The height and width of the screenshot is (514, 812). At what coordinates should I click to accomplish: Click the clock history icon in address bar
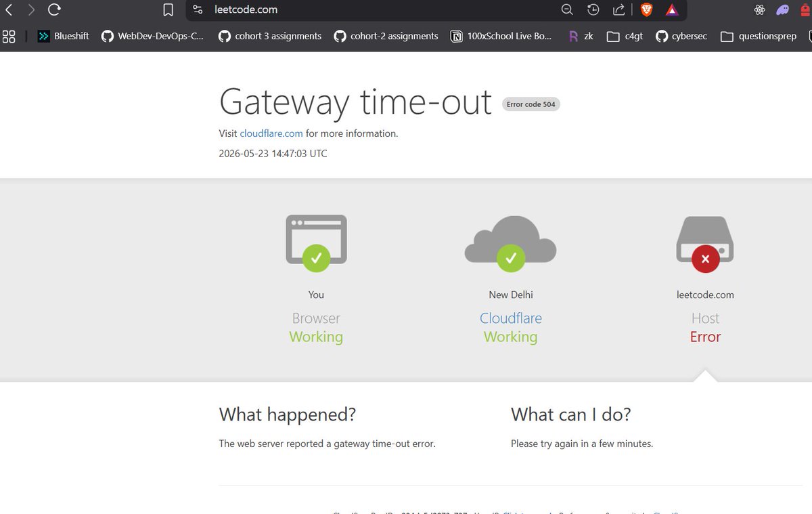point(593,9)
